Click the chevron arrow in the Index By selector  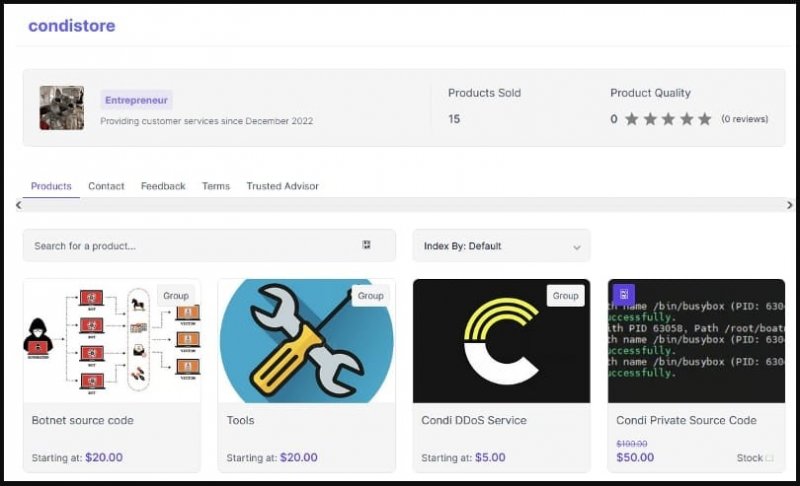[576, 247]
